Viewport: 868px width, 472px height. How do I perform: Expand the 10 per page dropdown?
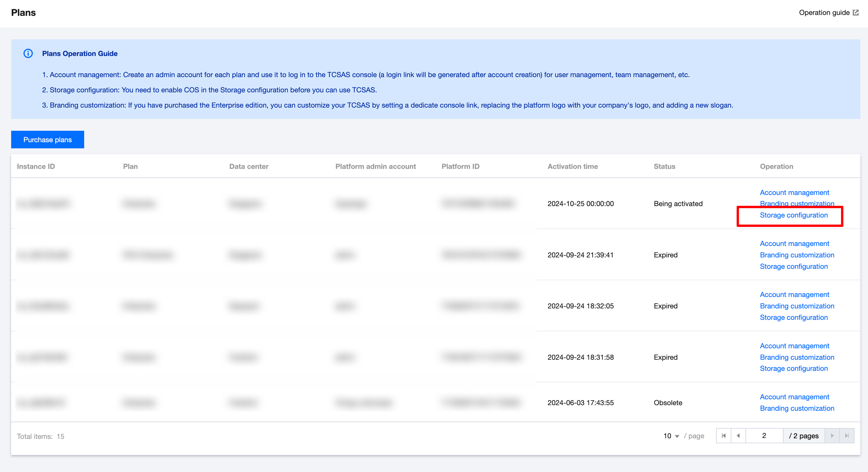[671, 436]
